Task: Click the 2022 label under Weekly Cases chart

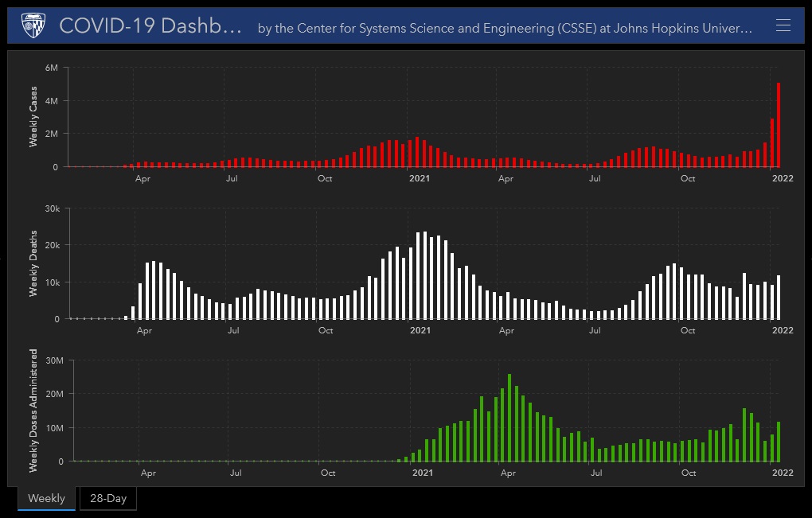Action: coord(783,178)
